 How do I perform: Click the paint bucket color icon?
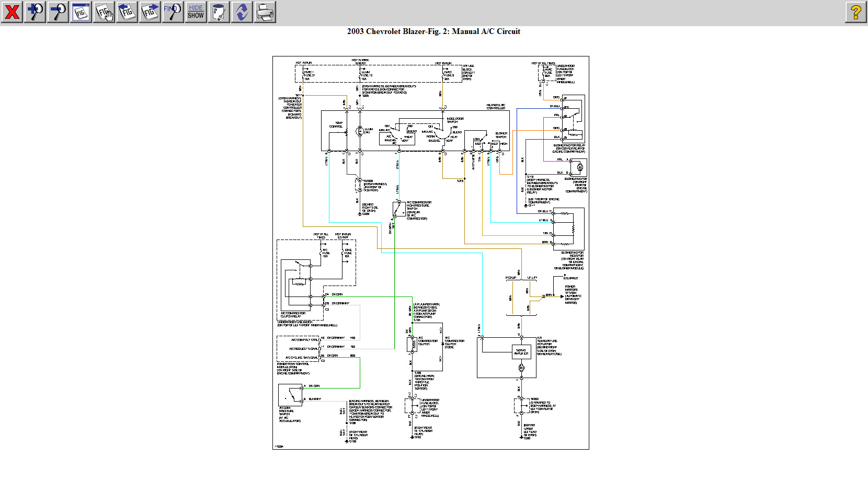[219, 12]
